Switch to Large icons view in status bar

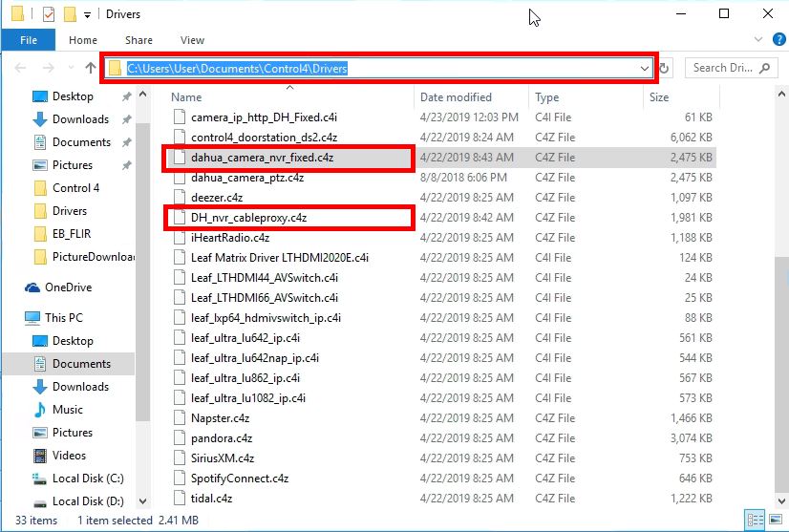[x=777, y=520]
